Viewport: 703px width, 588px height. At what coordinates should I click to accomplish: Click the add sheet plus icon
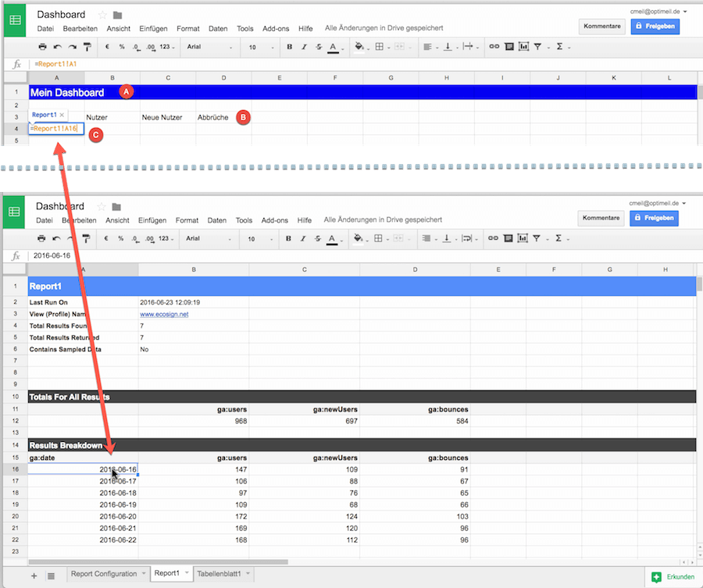coord(34,576)
